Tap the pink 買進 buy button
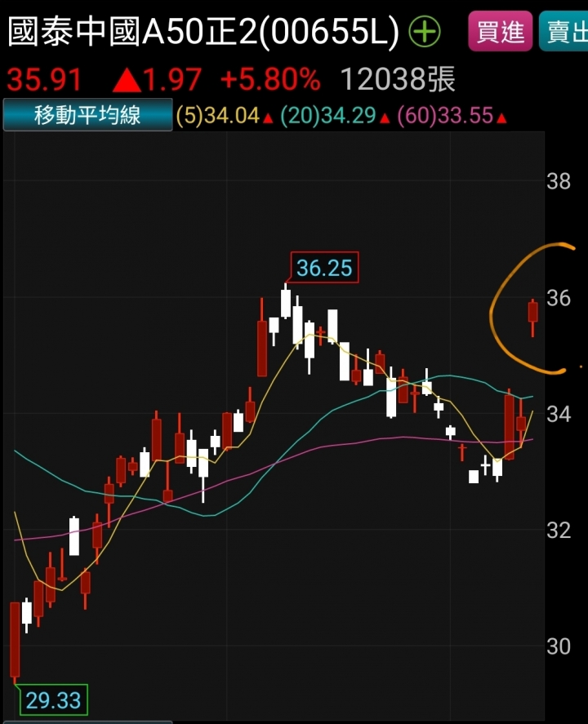This screenshot has width=588, height=724. [501, 31]
